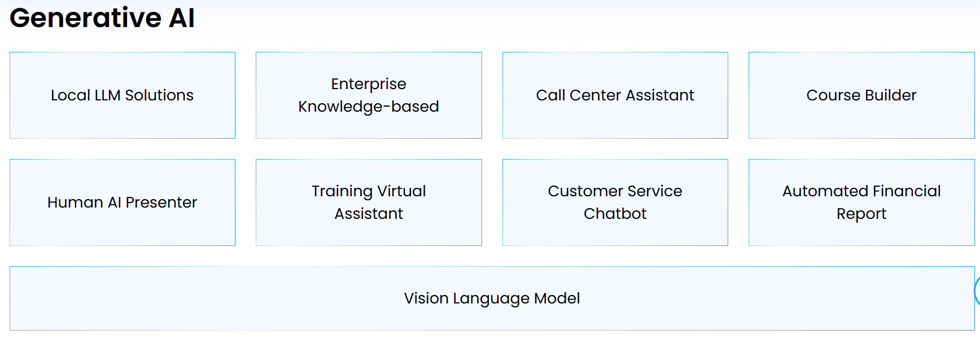Image resolution: width=980 pixels, height=339 pixels.
Task: Click the 'Vision Language Model' text label
Action: click(492, 298)
